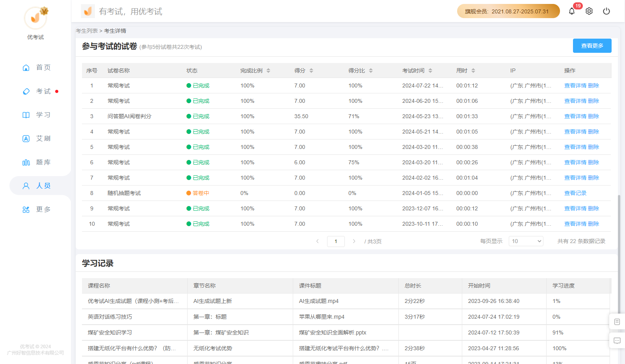This screenshot has height=364, width=625.
Task: Click 无纸化考试优势 chapter name
Action: (213, 348)
